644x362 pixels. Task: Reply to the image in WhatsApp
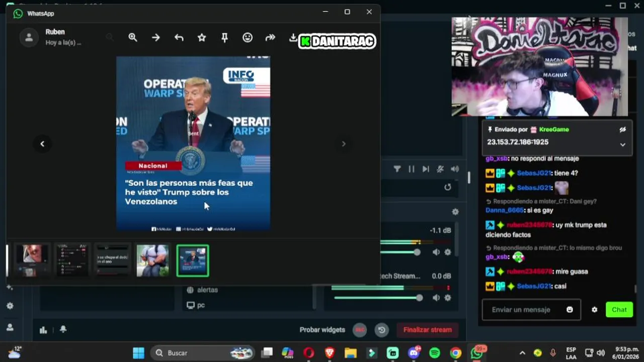[179, 38]
